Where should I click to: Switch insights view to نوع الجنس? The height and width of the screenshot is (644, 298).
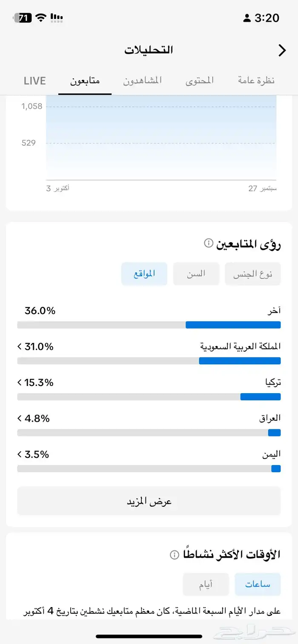click(x=252, y=274)
